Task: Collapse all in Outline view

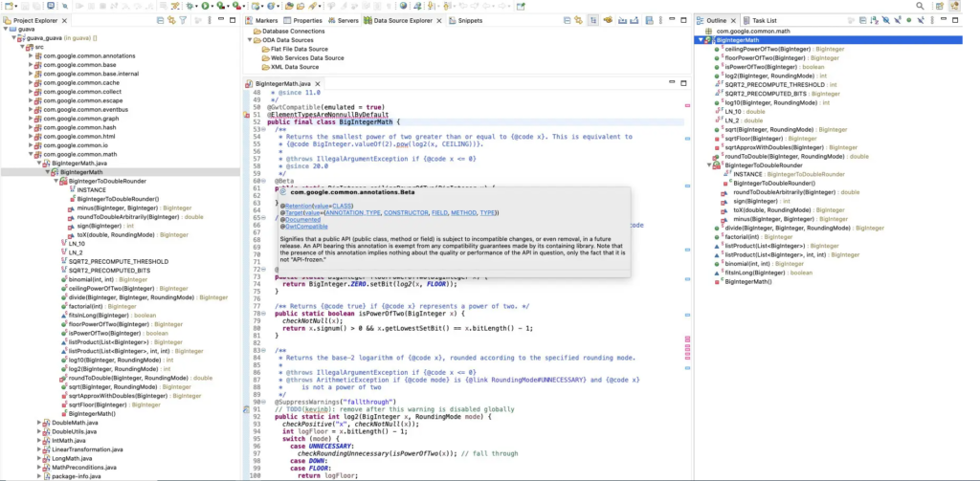Action: pyautogui.click(x=862, y=20)
